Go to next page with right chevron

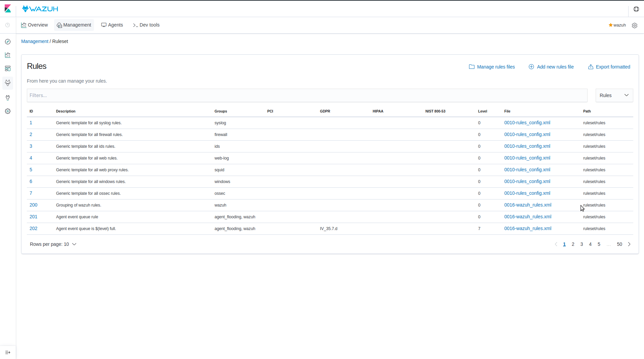pyautogui.click(x=630, y=244)
